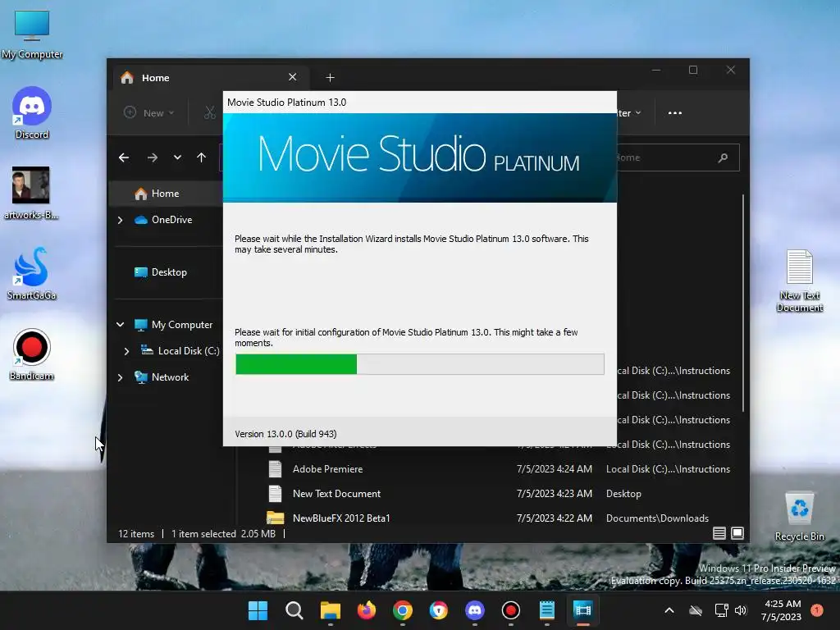Open the clock showing 4:25 AM
840x630 pixels.
click(x=781, y=610)
